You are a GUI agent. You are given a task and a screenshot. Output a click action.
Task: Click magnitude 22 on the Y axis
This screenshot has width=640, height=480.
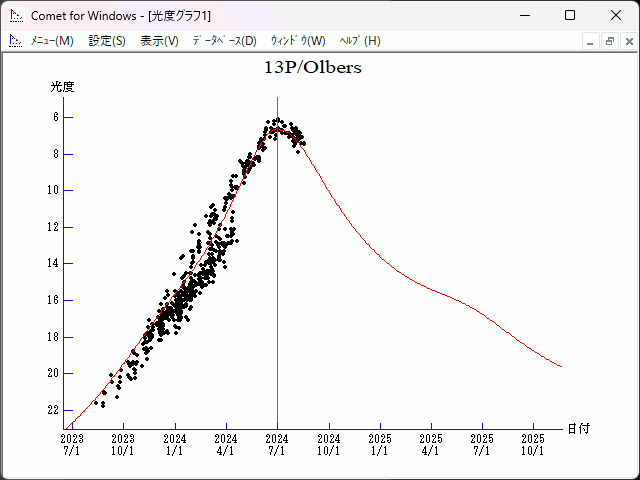53,410
